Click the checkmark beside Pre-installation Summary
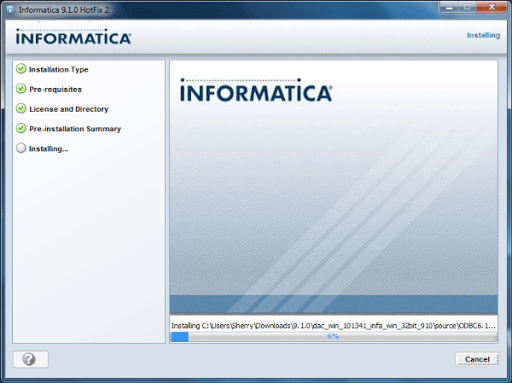 coord(21,128)
